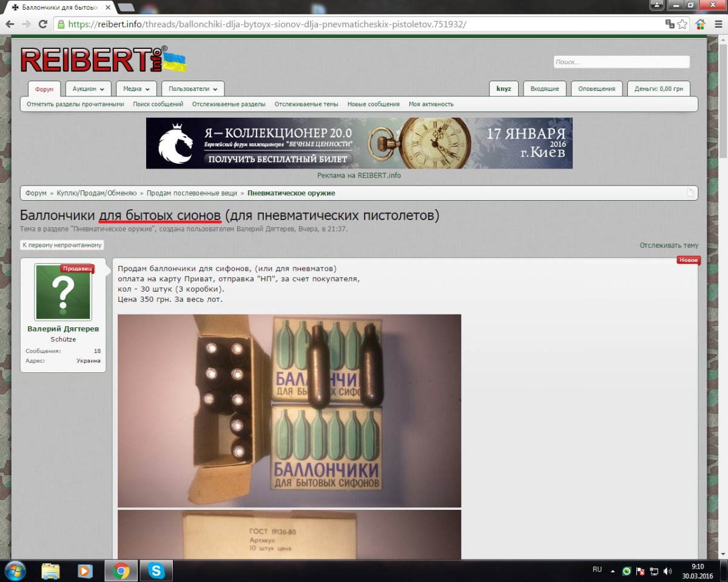Click the green padlock HTTPS icon

pyautogui.click(x=60, y=24)
